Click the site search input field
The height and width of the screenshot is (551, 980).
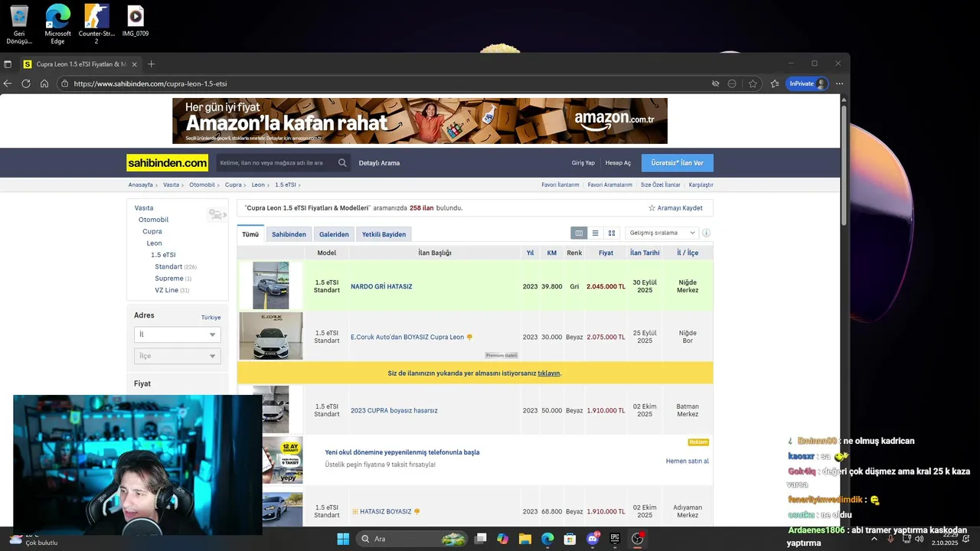[276, 163]
